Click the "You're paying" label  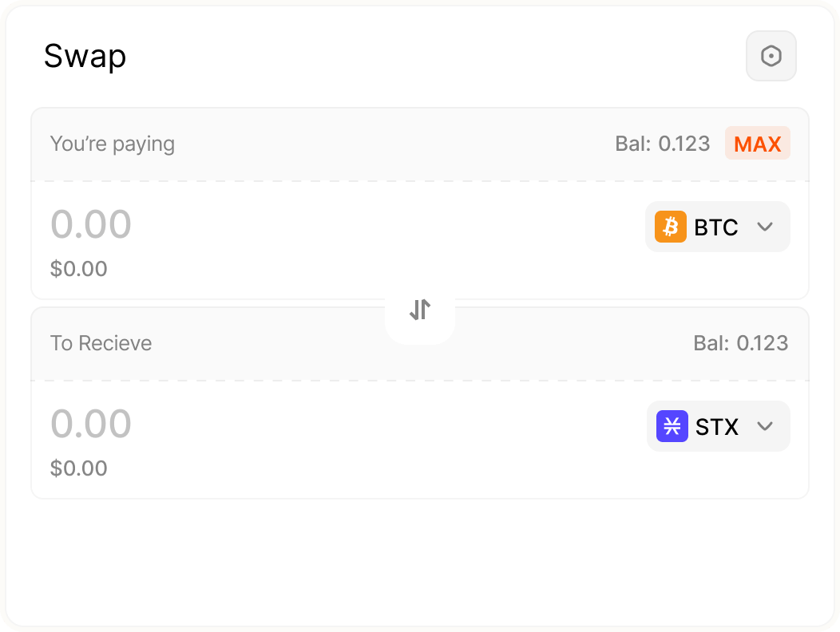[x=112, y=144]
